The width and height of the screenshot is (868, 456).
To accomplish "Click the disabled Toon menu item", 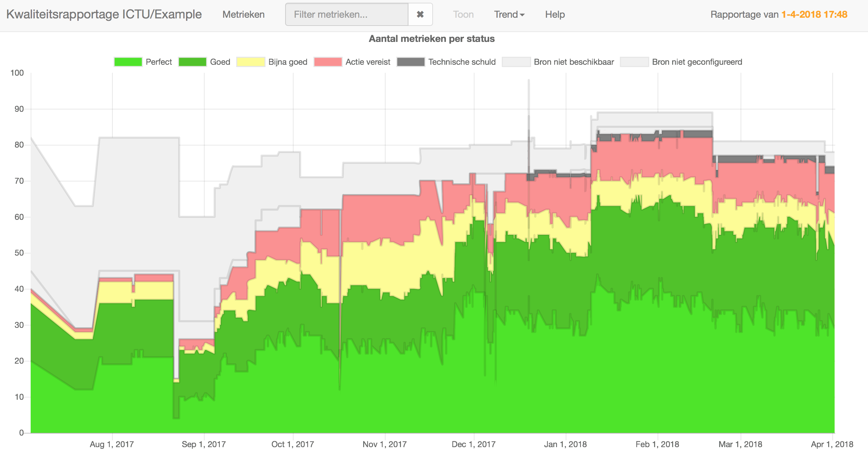I will click(463, 14).
